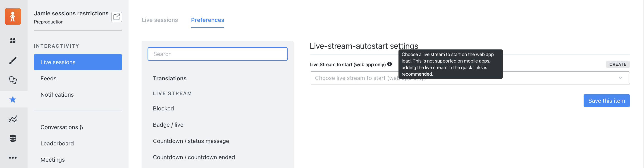Image resolution: width=644 pixels, height=168 pixels.
Task: Click the three dots more icon
Action: click(x=13, y=158)
